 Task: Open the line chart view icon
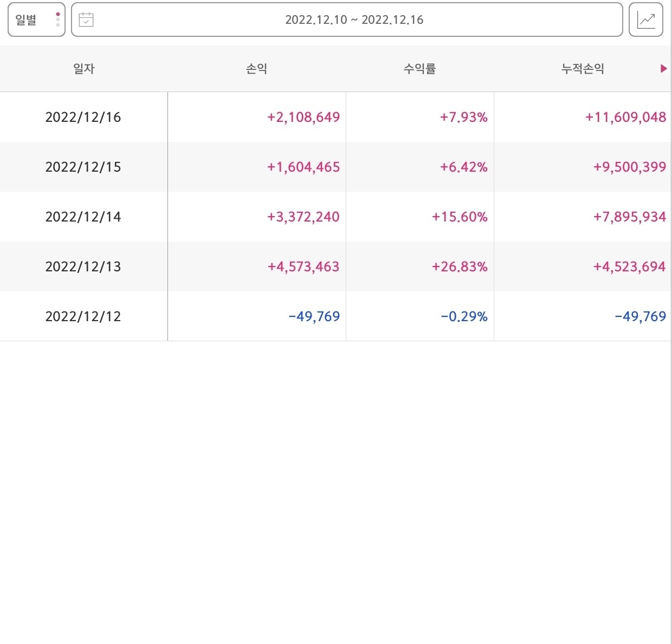pos(646,20)
